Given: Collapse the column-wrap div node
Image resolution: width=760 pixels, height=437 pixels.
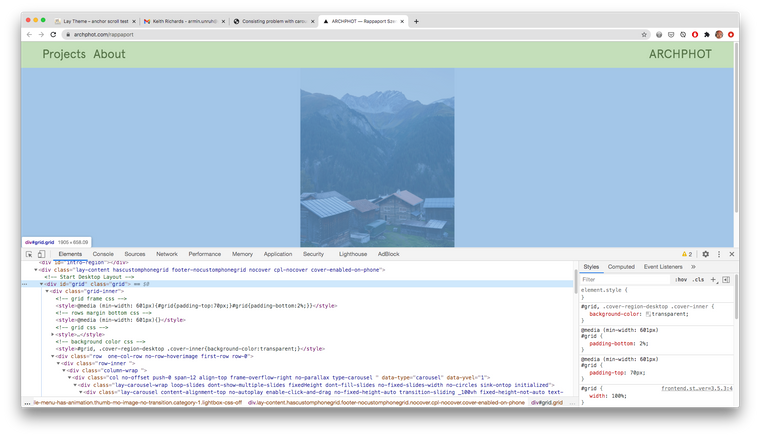Looking at the screenshot, I should click(x=63, y=371).
